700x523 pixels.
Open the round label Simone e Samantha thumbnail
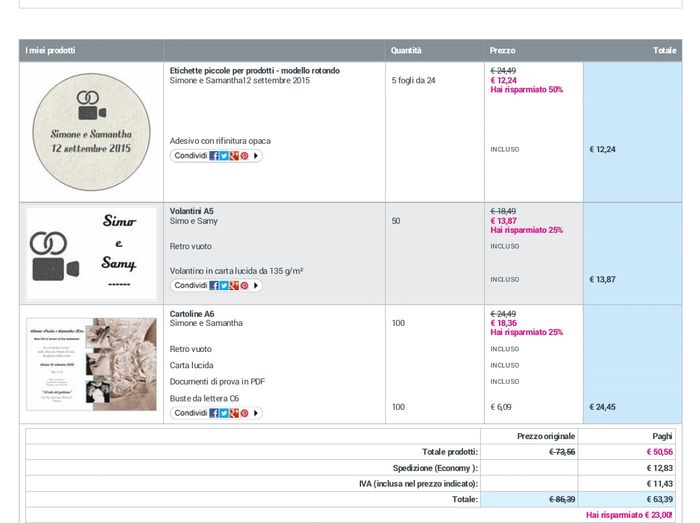(91, 131)
